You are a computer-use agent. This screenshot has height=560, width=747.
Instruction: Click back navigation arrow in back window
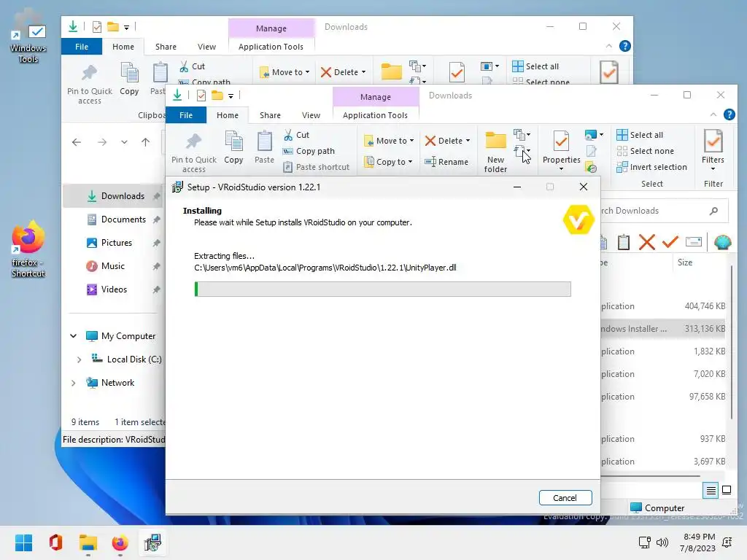tap(76, 142)
